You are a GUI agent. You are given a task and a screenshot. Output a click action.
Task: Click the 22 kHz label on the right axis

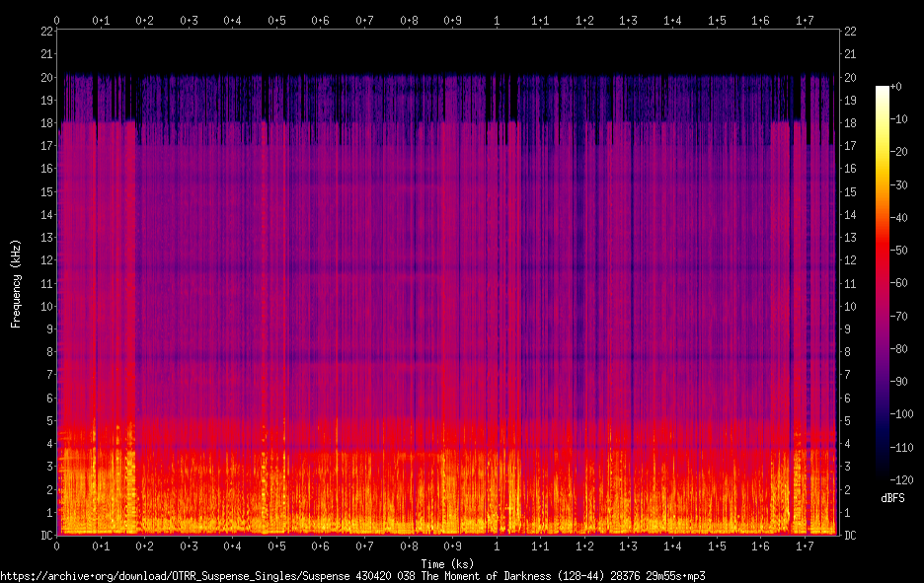coord(850,32)
